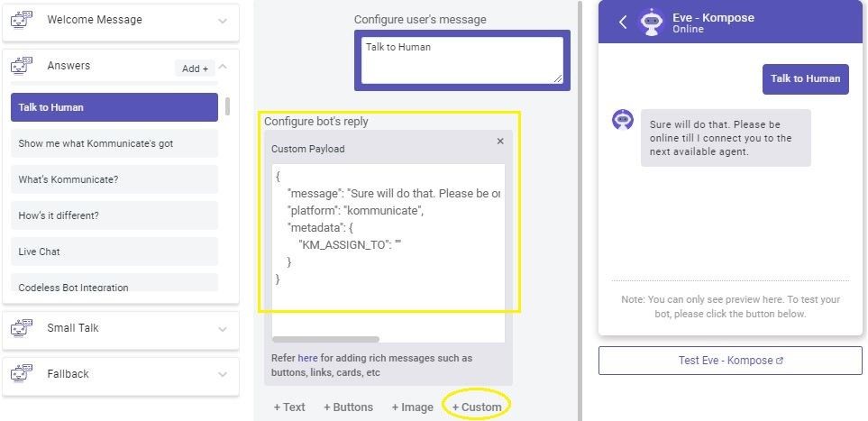This screenshot has width=868, height=421.
Task: Add a + Buttons reply
Action: pos(348,407)
